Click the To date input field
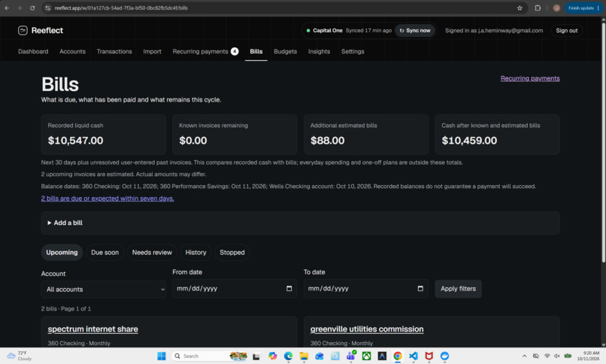This screenshot has height=364, width=606. coord(366,289)
